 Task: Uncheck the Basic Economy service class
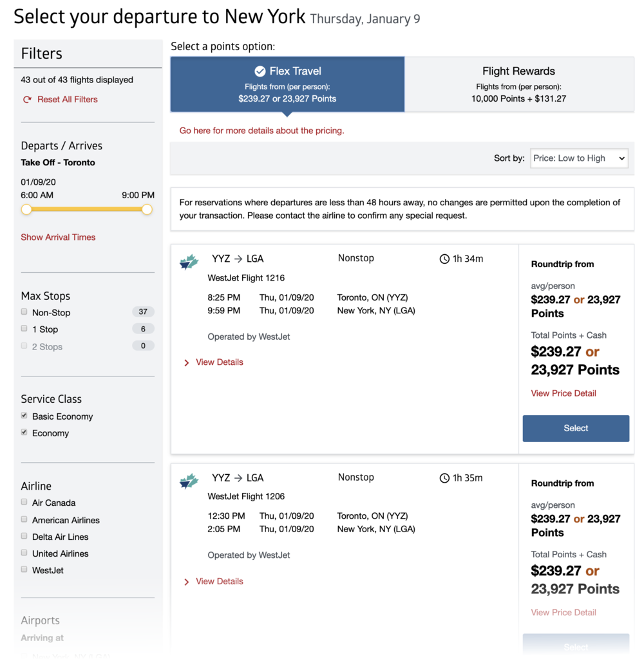(x=24, y=416)
